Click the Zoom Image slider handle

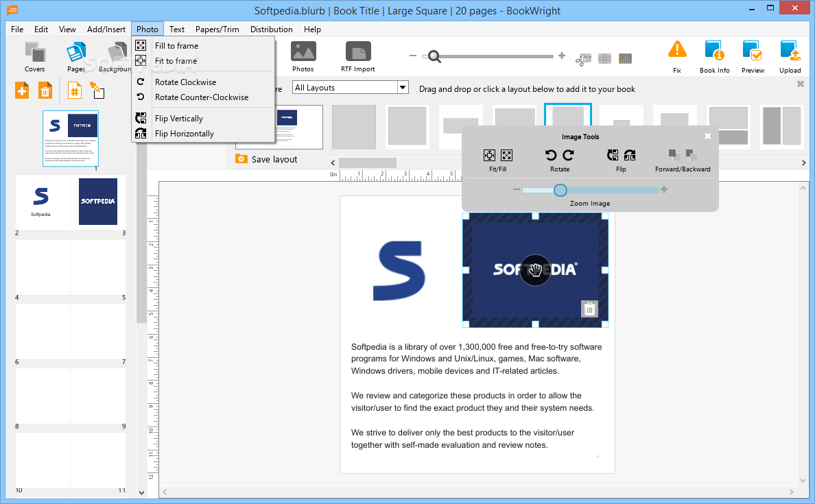click(560, 190)
